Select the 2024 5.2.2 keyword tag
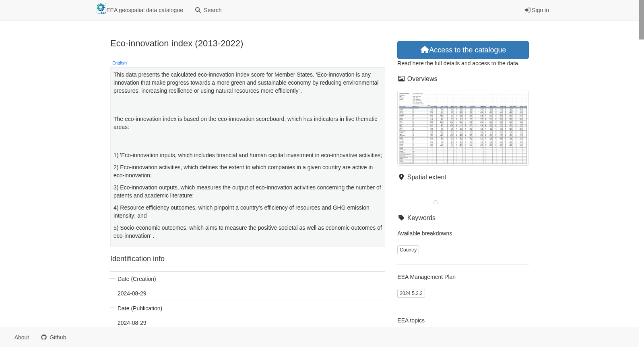 point(411,293)
